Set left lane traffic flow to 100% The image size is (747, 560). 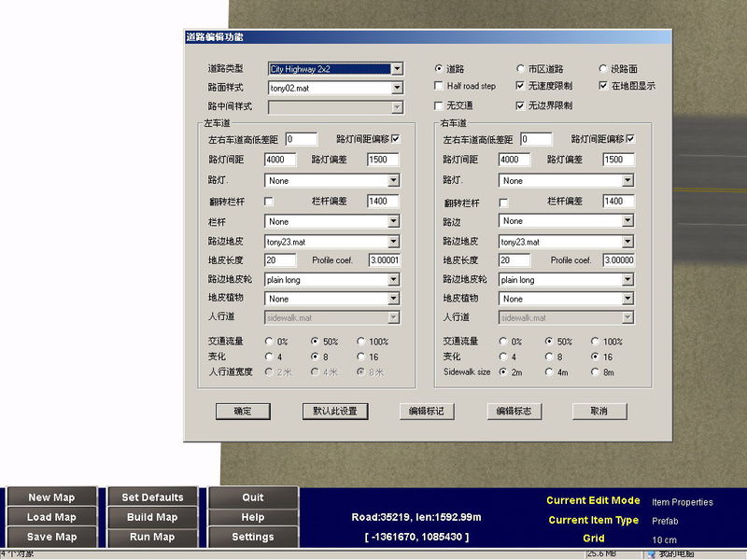[361, 342]
